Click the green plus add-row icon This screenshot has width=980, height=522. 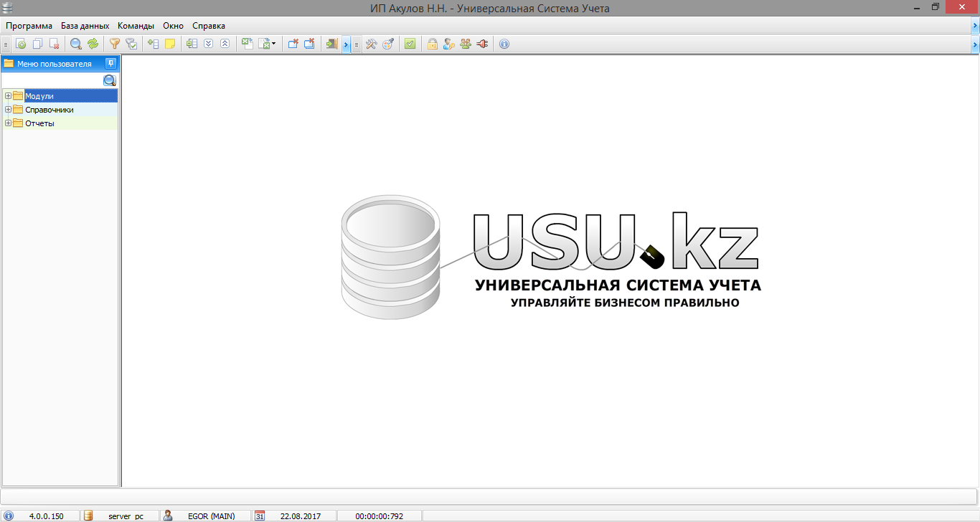[x=153, y=44]
